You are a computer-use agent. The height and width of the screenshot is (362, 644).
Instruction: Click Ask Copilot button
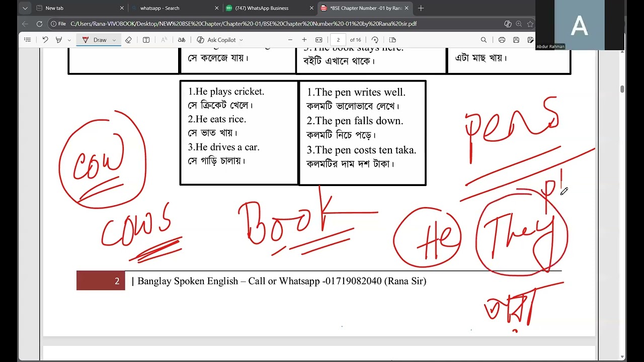point(216,40)
